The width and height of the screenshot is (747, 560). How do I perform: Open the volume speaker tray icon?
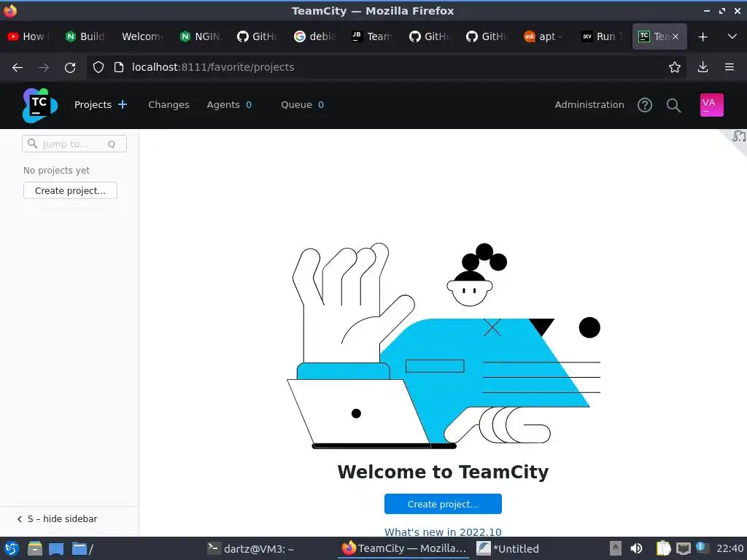(636, 548)
